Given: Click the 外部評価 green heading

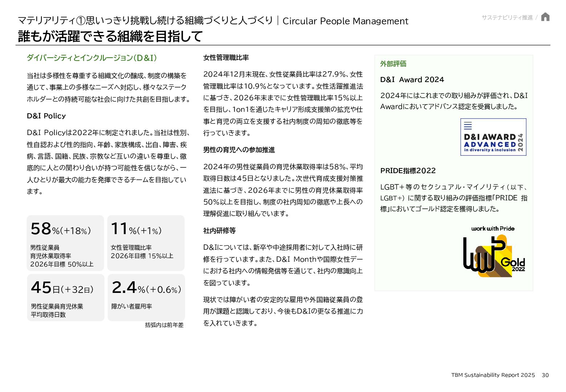Looking at the screenshot, I should tap(393, 64).
